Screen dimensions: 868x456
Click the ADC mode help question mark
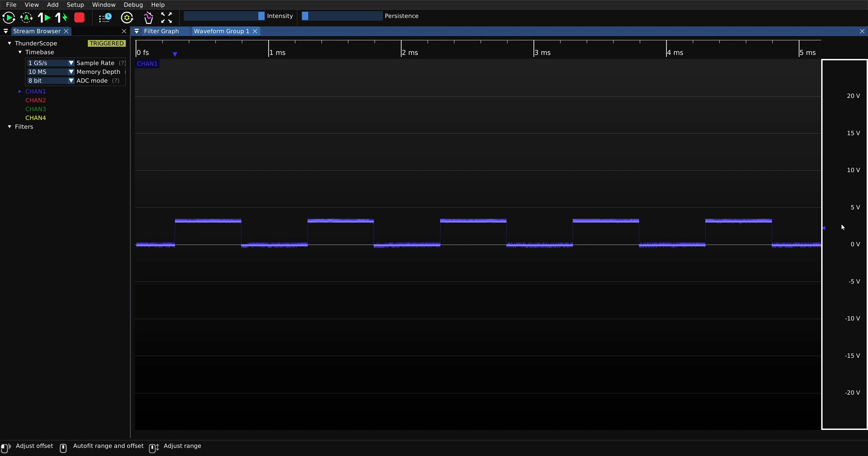coord(116,81)
